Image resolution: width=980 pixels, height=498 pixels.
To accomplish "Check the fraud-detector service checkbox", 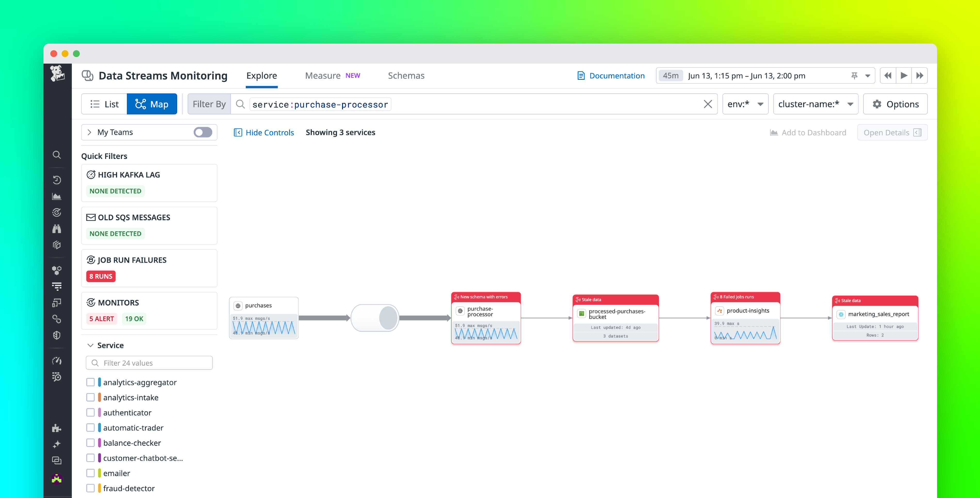I will click(x=91, y=488).
